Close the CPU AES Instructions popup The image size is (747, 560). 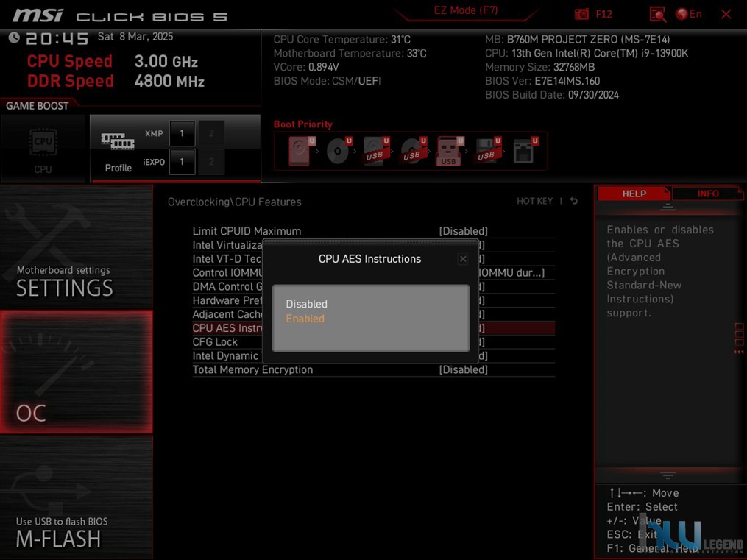point(463,259)
